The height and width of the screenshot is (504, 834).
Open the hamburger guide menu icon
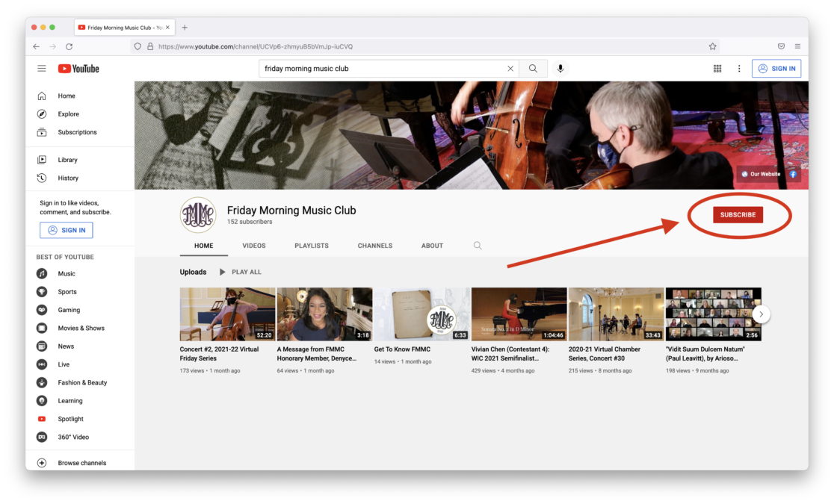point(42,69)
